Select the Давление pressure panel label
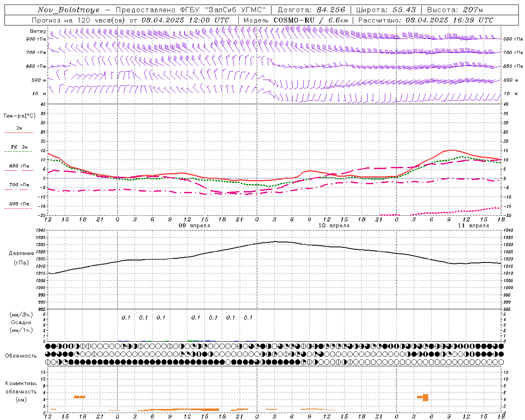 pyautogui.click(x=21, y=253)
